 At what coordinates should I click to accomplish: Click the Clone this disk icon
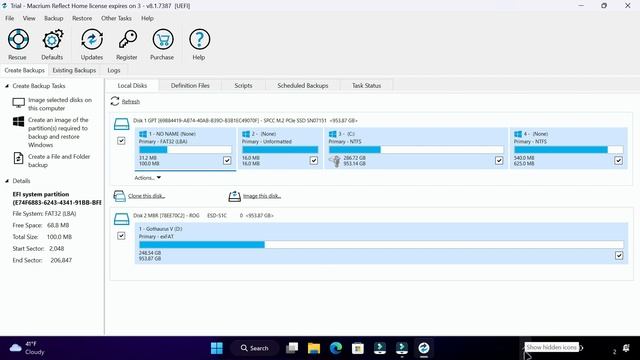coord(119,196)
